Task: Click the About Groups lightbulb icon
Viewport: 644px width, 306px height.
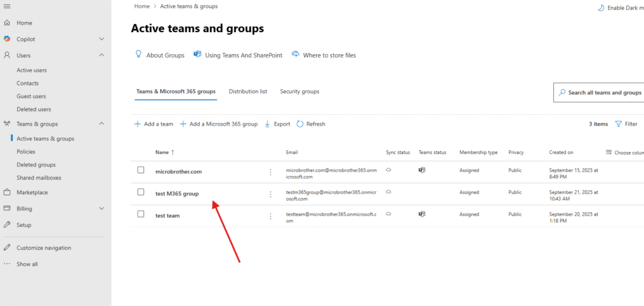Action: pos(139,55)
